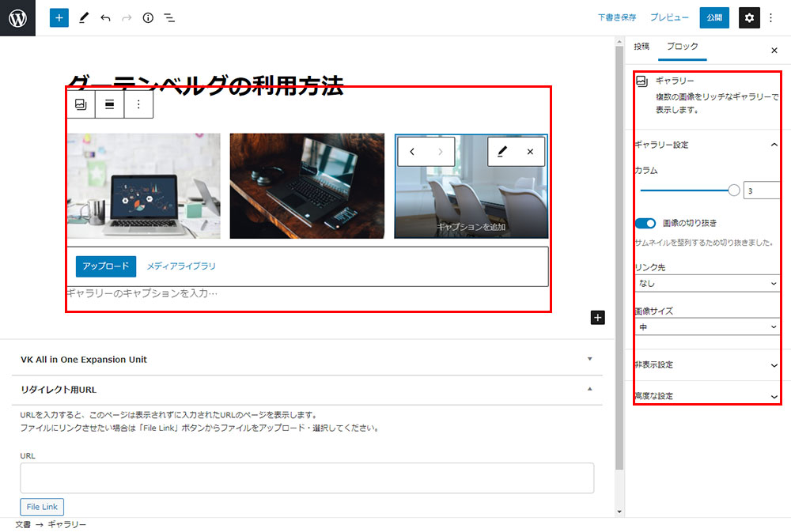Toggle the 画像の切り抜き switch
Screen dimensions: 791x532
pyautogui.click(x=645, y=224)
